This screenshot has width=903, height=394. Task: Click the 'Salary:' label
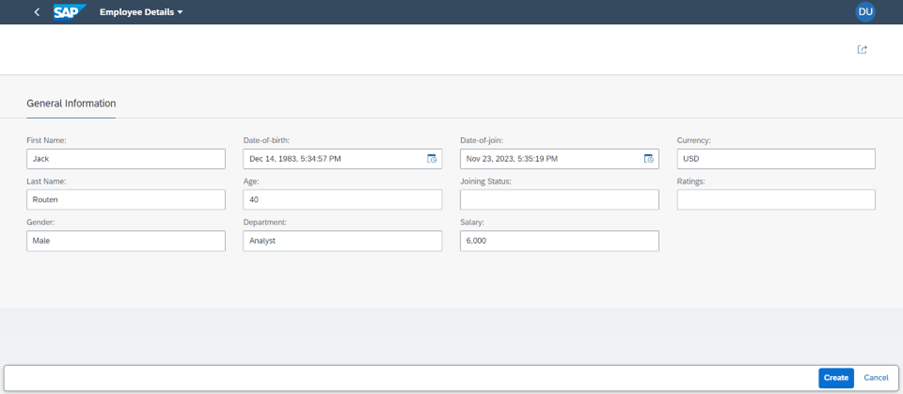472,222
